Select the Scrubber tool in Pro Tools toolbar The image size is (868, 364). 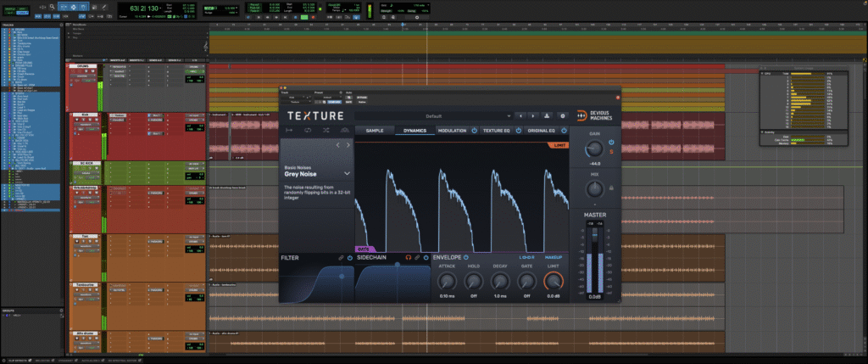pos(94,7)
